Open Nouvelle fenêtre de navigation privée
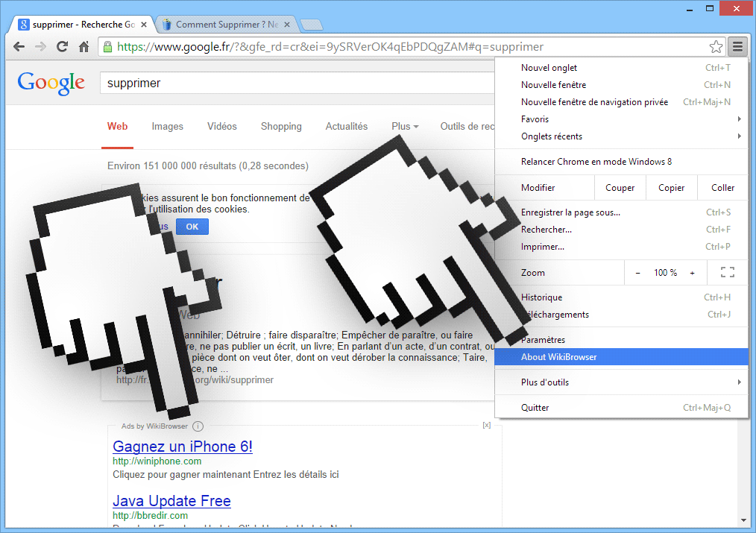This screenshot has width=756, height=533. pyautogui.click(x=621, y=102)
